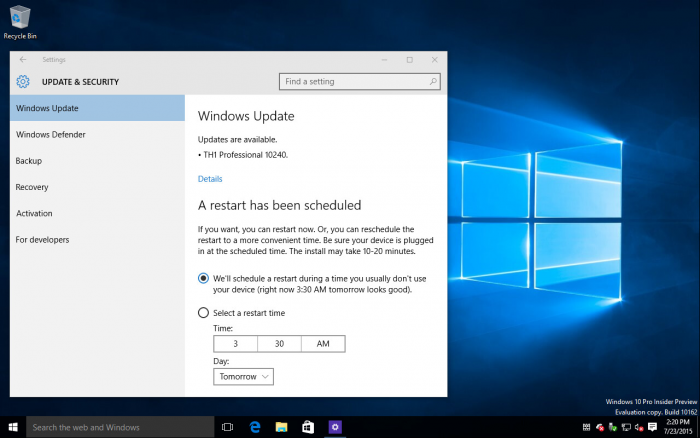Viewport: 700px width, 438px height.
Task: Expand the Day dropdown showing Tomorrow
Action: 243,376
